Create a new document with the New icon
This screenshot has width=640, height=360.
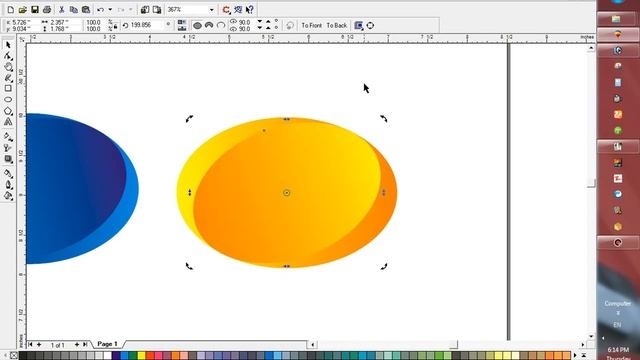(11, 9)
